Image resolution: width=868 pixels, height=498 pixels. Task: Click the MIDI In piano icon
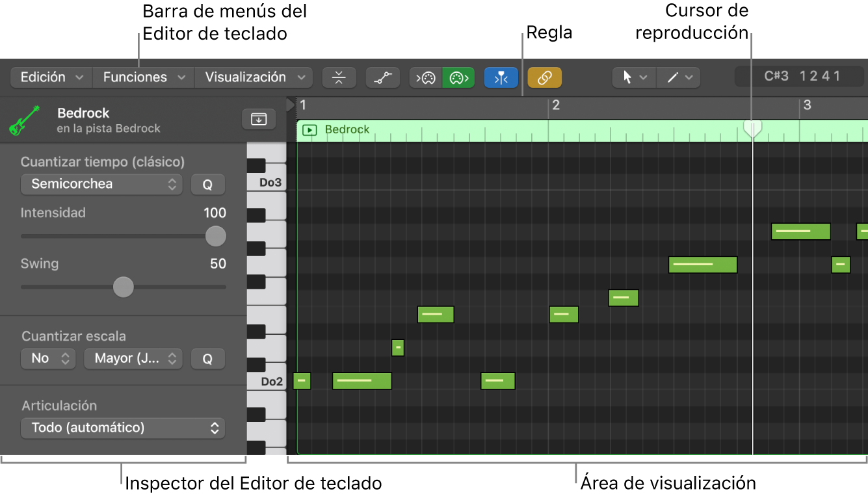coord(425,77)
